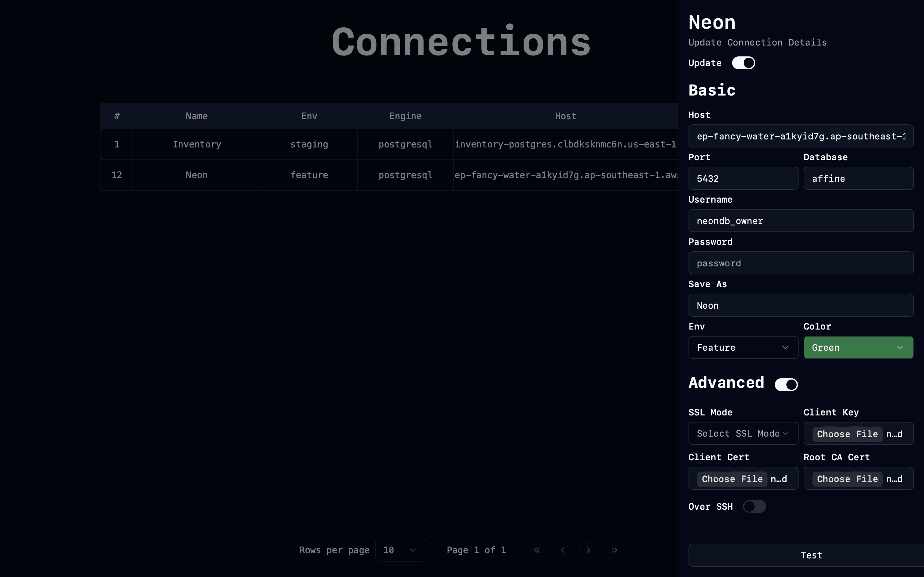Viewport: 924px width, 577px height.
Task: Choose File for Client Cert
Action: tap(732, 479)
